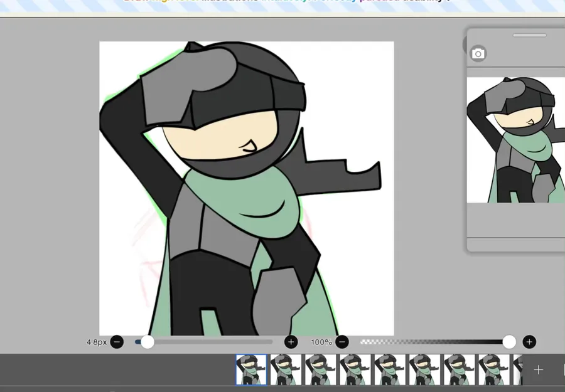This screenshot has height=392, width=565.
Task: Click the opacity slider knob
Action: tap(509, 342)
